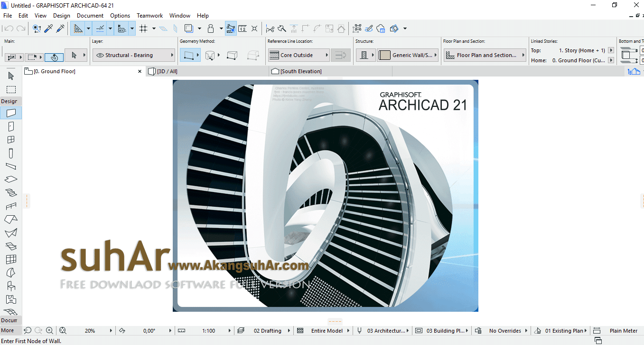
Task: Activate the Wall tool in toolbox
Action: tap(11, 113)
